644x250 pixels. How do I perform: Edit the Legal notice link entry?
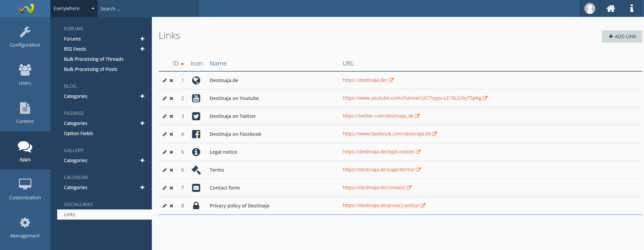164,152
